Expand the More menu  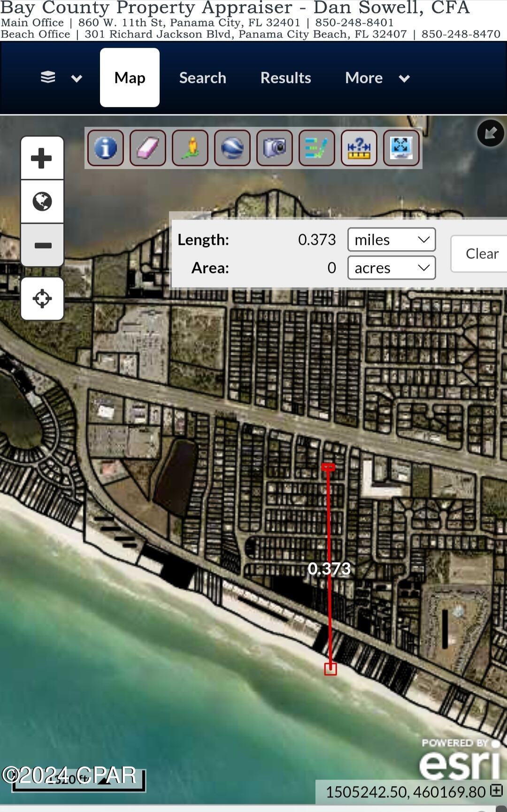point(377,78)
